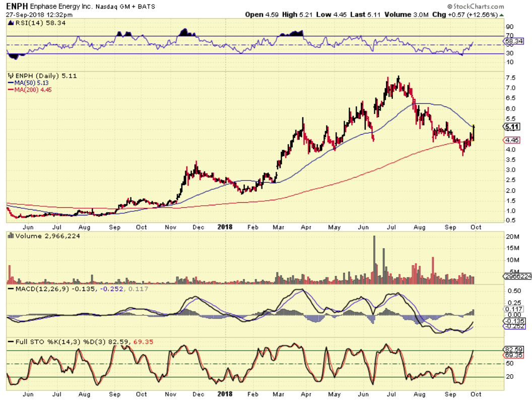Click the MA(50) 5.13 legend entry
This screenshot has height=400, width=532.
[28, 83]
